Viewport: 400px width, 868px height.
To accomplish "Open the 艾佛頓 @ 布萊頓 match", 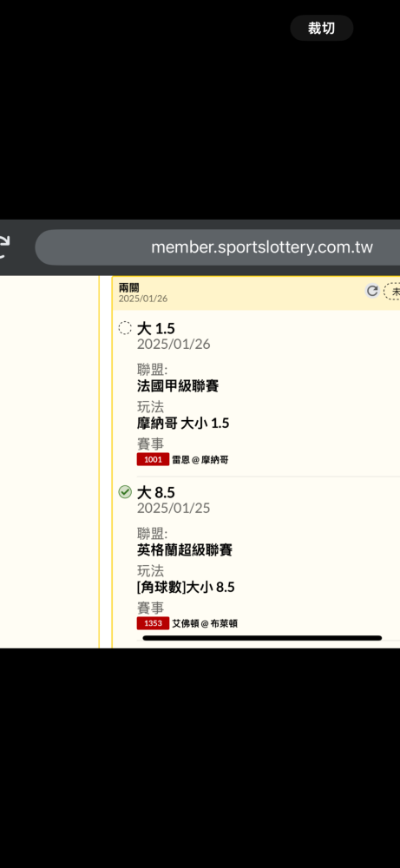I will point(205,623).
